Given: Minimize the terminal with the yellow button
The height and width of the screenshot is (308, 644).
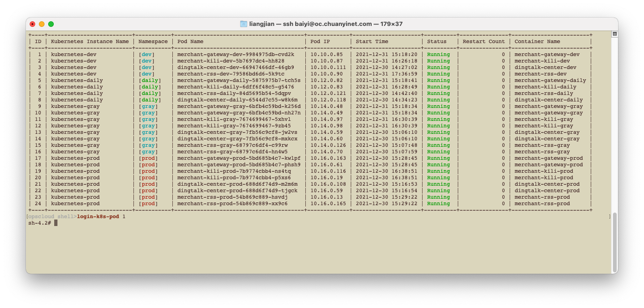Looking at the screenshot, I should (42, 24).
